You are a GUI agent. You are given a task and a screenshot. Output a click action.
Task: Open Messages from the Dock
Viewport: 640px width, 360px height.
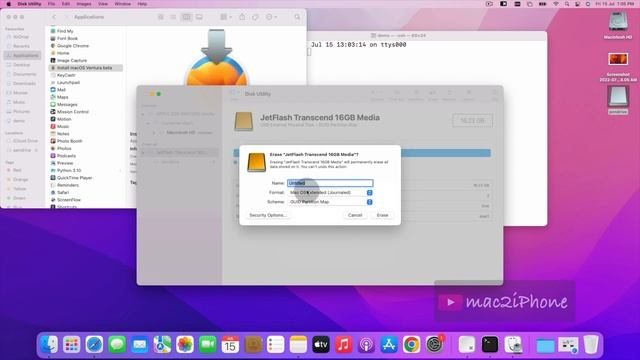117,344
